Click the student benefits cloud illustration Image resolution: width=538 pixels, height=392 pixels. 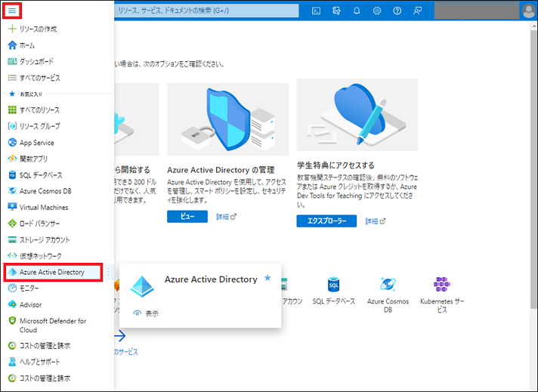357,115
